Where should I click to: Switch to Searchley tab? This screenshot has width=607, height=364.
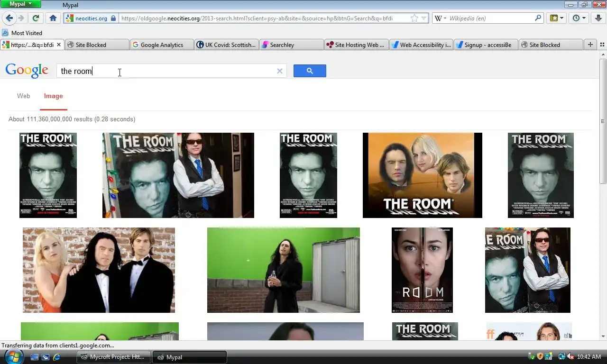tap(292, 45)
